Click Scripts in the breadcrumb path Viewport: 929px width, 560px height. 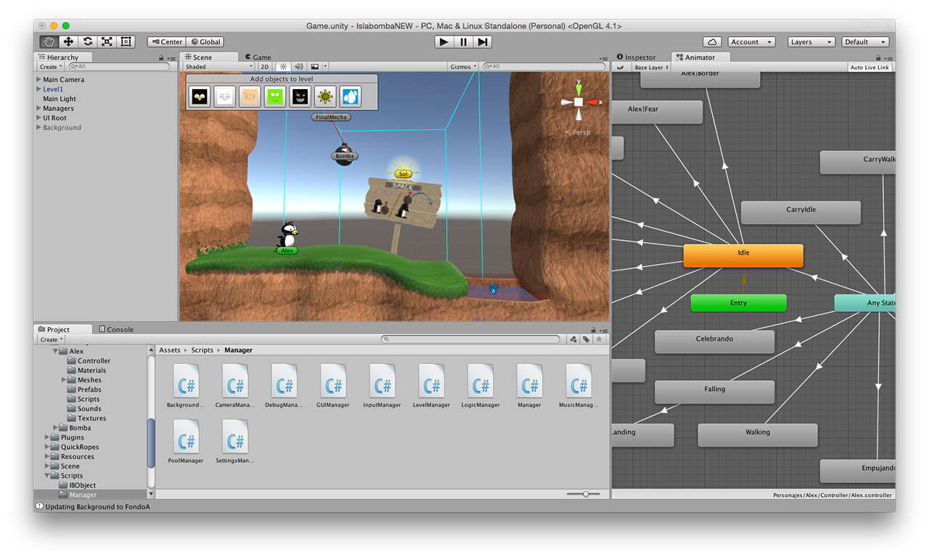(202, 350)
